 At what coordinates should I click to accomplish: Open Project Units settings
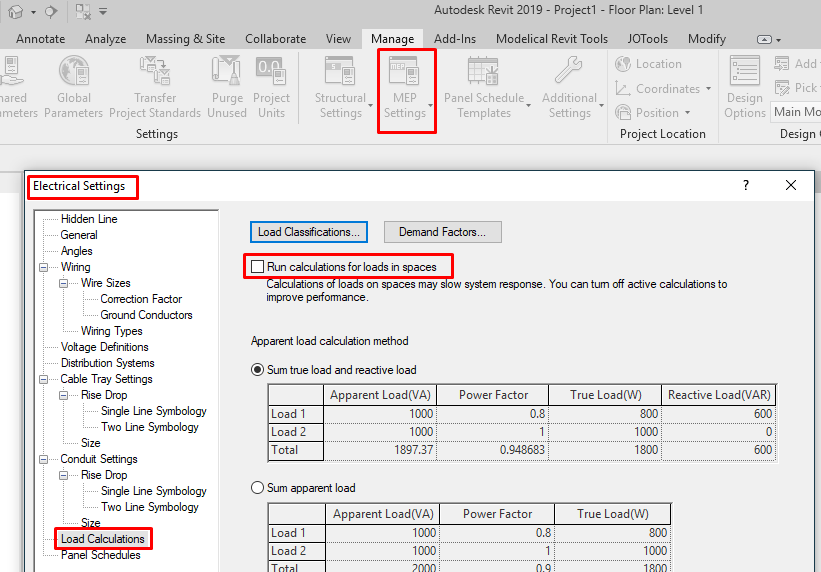[271, 87]
